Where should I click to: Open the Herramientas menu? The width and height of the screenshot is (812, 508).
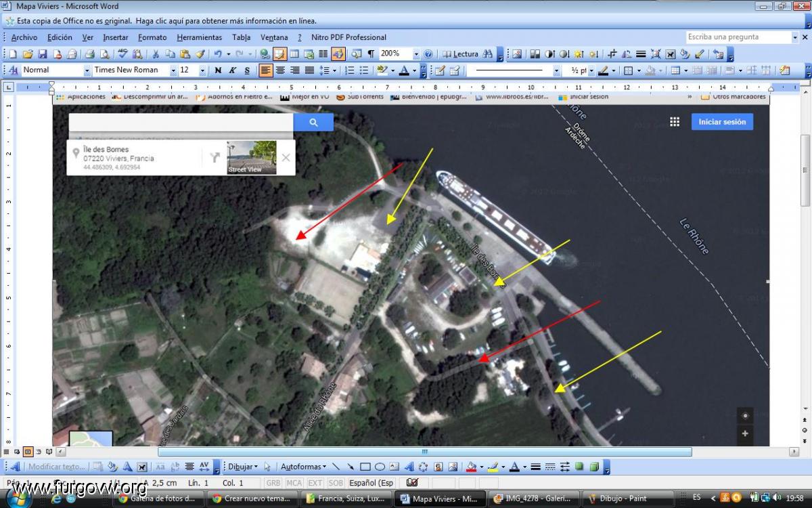[199, 37]
